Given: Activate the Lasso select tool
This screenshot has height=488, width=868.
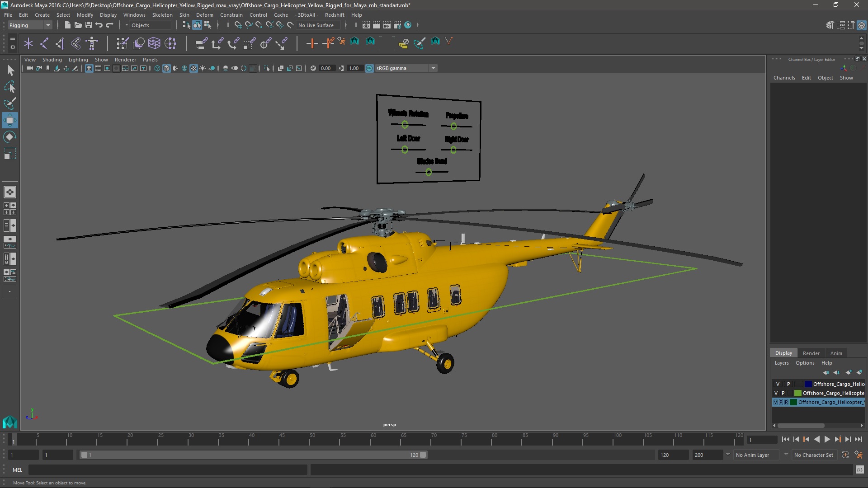Looking at the screenshot, I should [10, 87].
